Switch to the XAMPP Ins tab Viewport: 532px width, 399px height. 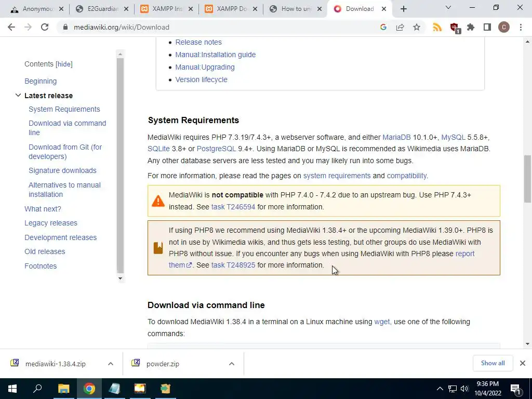(x=166, y=9)
